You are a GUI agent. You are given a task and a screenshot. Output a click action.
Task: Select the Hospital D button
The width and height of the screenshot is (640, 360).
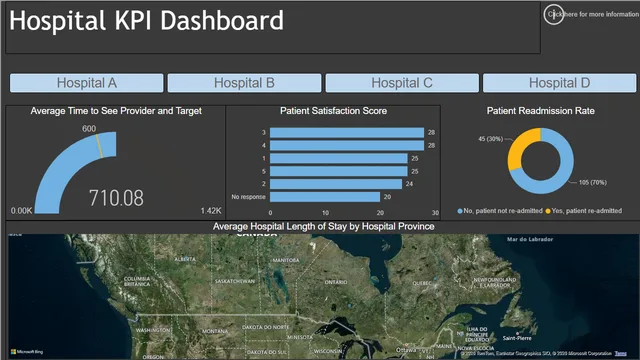coord(560,83)
